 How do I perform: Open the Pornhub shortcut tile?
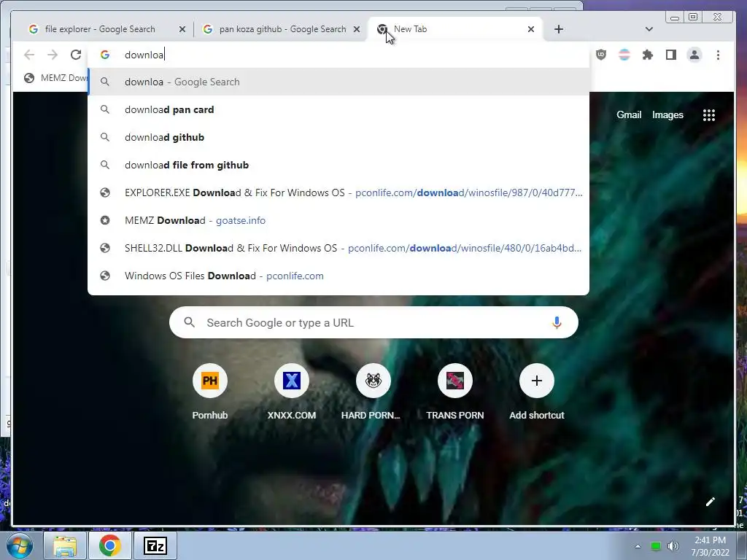click(x=210, y=392)
